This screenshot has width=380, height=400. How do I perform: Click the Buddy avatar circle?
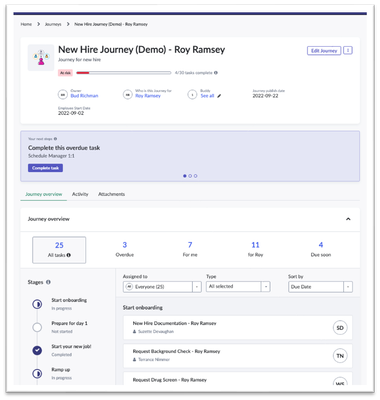tap(192, 95)
